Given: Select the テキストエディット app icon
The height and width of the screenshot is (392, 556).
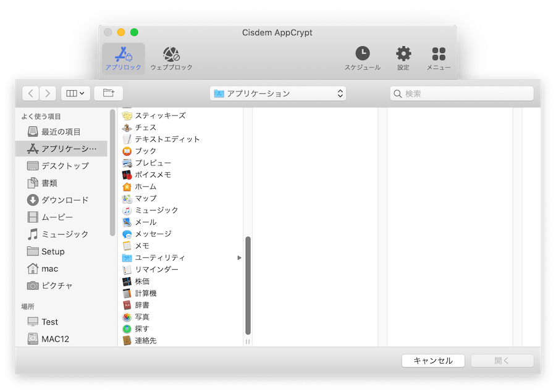Looking at the screenshot, I should pos(127,140).
